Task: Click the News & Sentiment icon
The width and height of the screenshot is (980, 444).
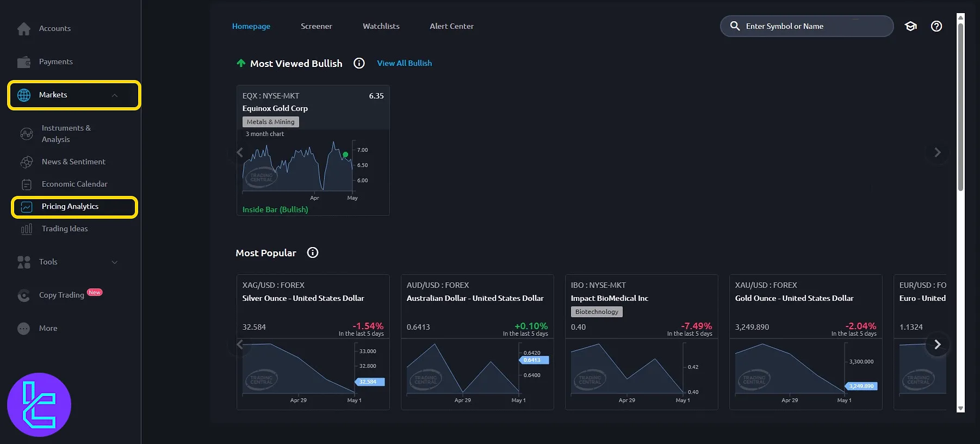Action: click(27, 162)
